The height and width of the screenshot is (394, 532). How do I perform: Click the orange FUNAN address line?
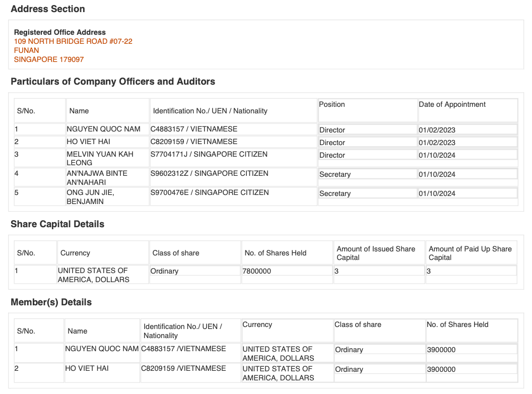[27, 50]
